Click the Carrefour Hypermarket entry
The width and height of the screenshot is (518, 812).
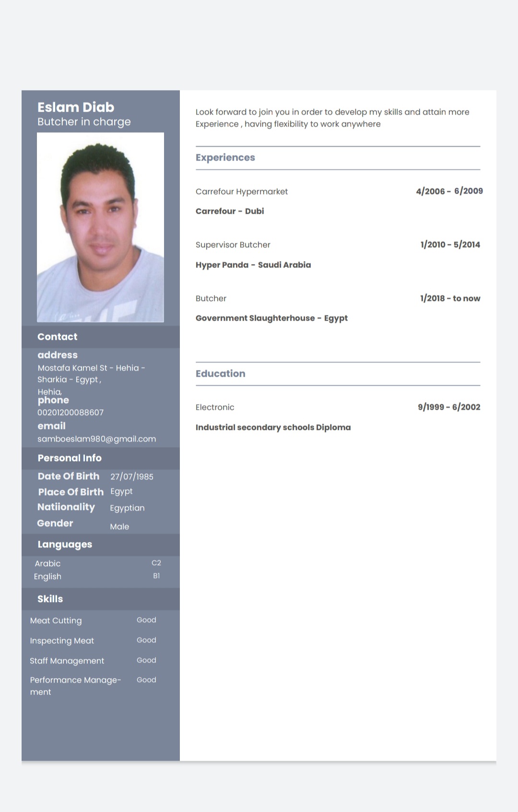242,192
